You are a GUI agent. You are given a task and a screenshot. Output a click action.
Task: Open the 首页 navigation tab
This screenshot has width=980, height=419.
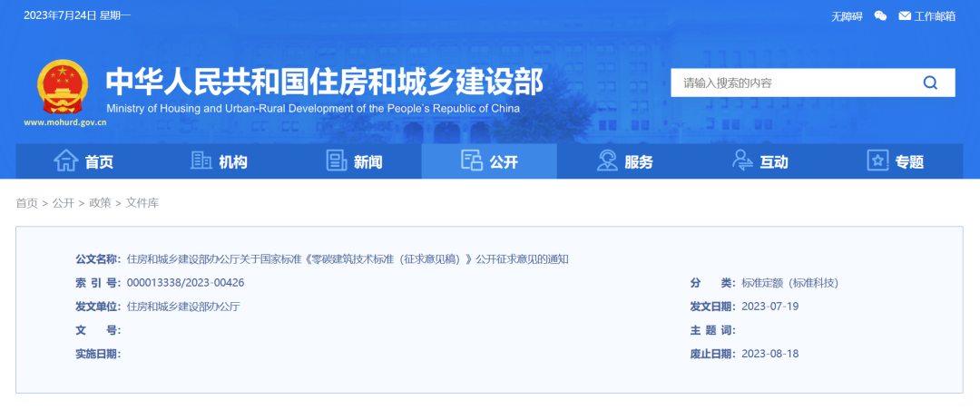[x=83, y=161]
